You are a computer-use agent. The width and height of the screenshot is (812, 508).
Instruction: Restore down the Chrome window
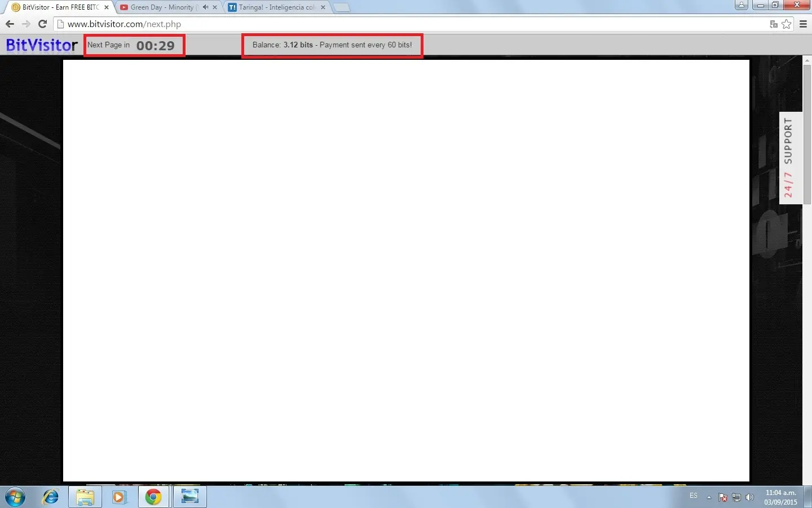pos(775,5)
